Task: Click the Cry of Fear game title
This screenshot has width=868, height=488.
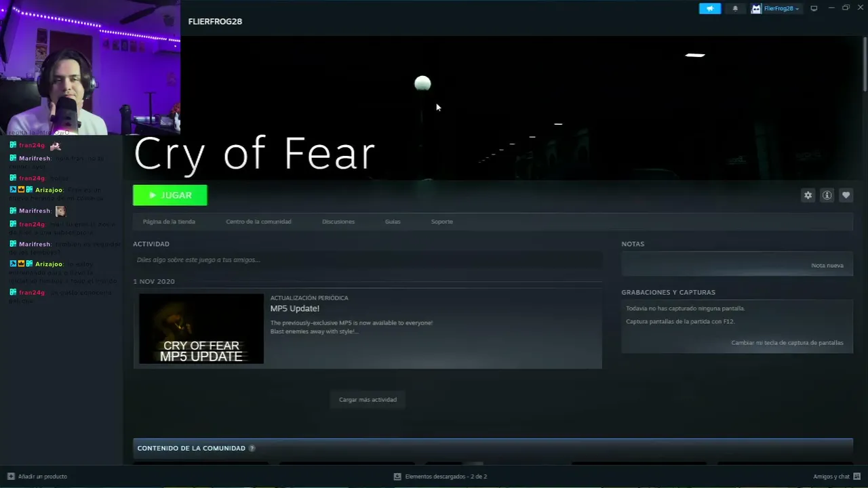Action: tap(254, 154)
